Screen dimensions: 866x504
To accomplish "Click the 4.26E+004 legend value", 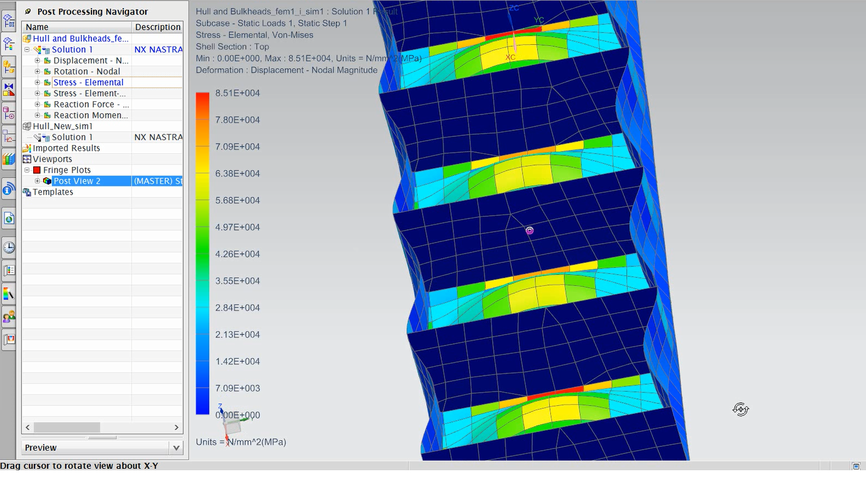I will click(x=238, y=254).
